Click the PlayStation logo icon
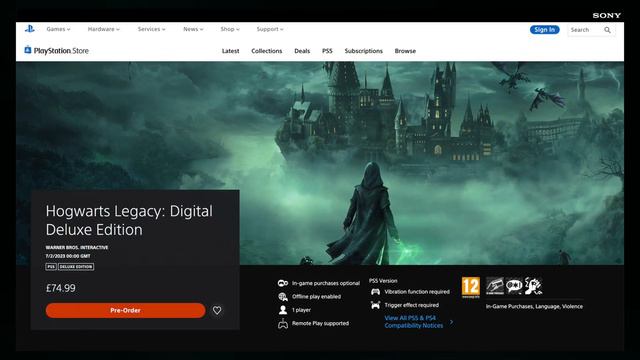Screen dimensions: 640x360 tap(29, 29)
